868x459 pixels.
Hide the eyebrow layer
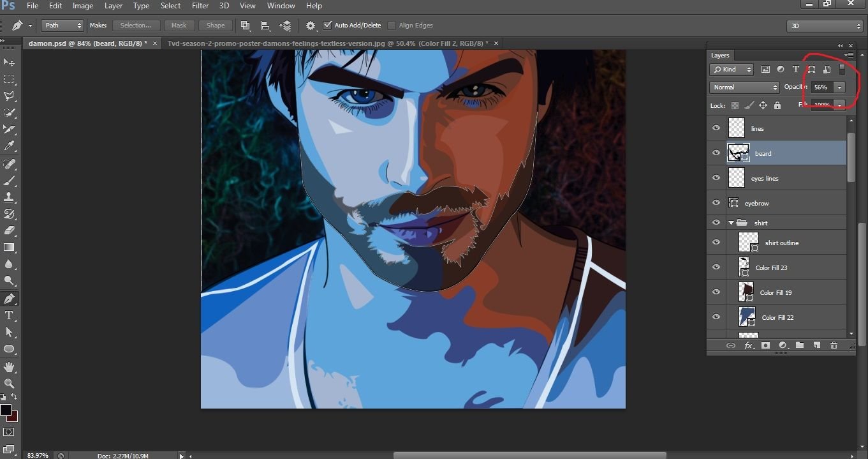716,203
